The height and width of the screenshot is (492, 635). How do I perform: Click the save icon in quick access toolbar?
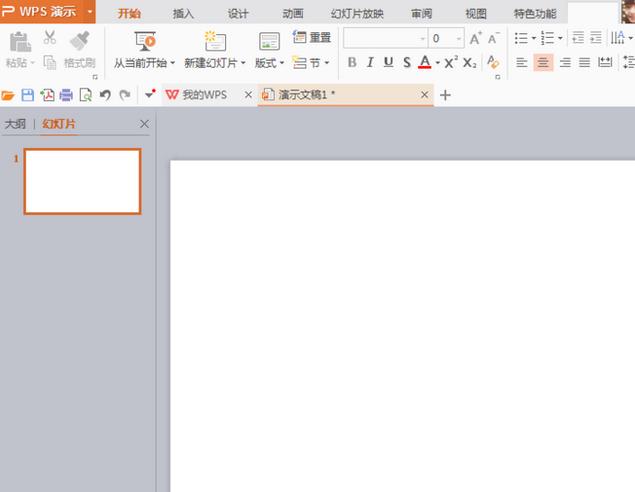click(x=28, y=95)
